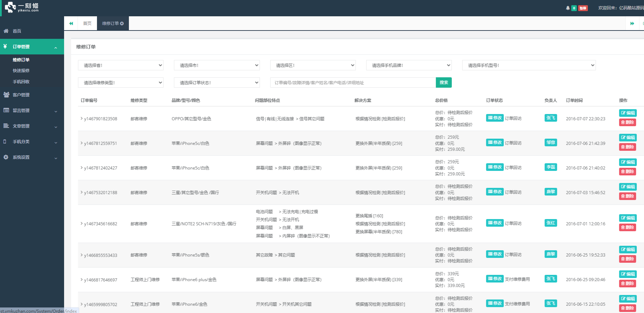
Task: Click the notification bell icon
Action: pos(567,8)
